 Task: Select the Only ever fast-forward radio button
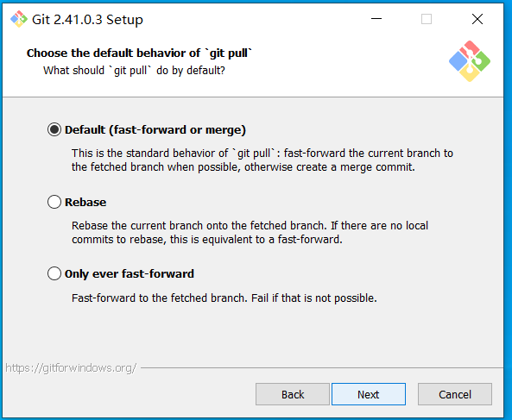[x=54, y=273]
